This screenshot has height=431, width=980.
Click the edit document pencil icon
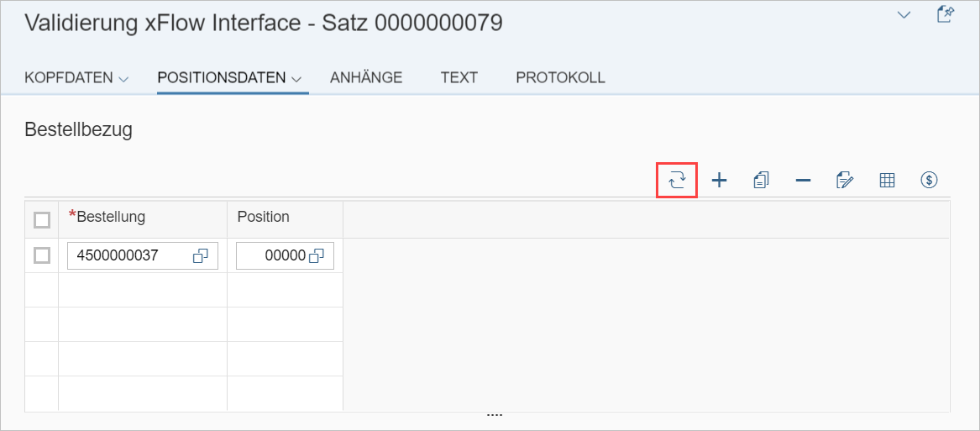[845, 180]
